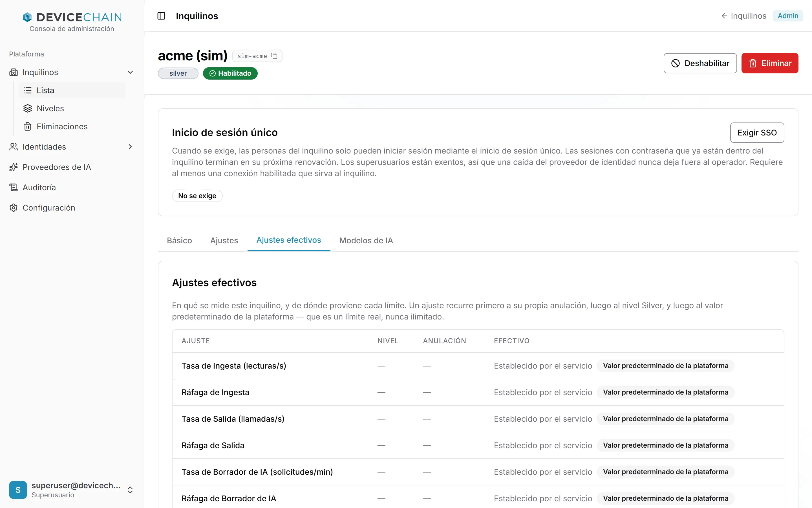Screen dimensions: 812x508
Task: Open Inquilinos section via building icon
Action: 14,72
